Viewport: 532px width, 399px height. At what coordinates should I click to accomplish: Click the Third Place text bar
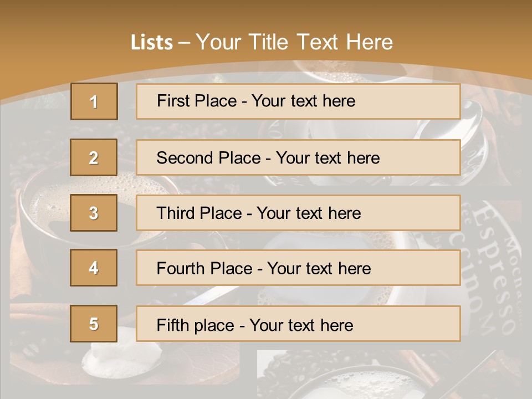tap(298, 213)
